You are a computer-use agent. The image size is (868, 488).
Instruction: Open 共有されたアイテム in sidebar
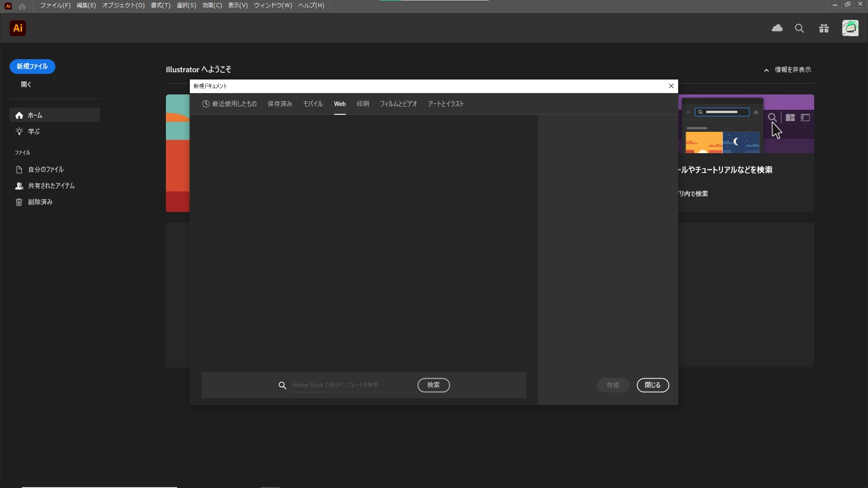tap(51, 186)
